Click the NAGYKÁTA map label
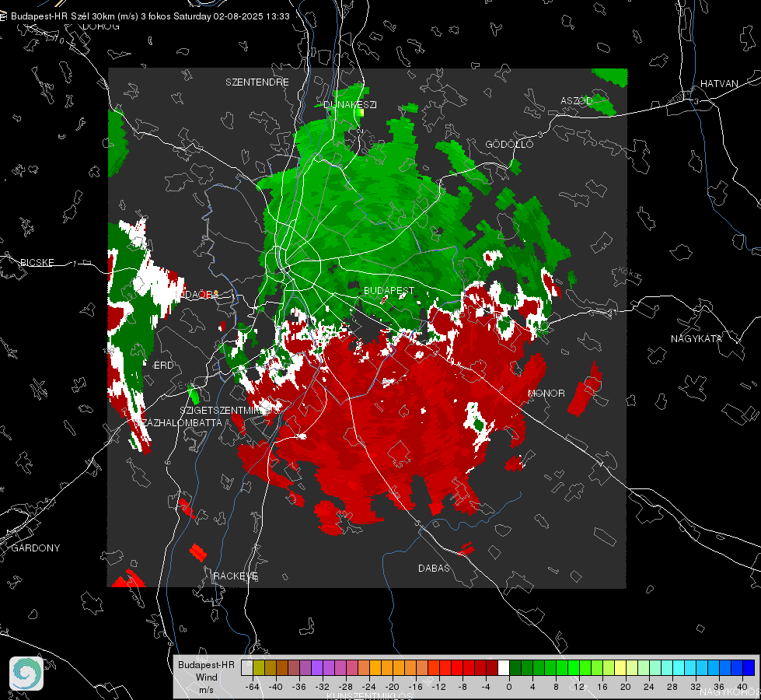 [x=696, y=338]
